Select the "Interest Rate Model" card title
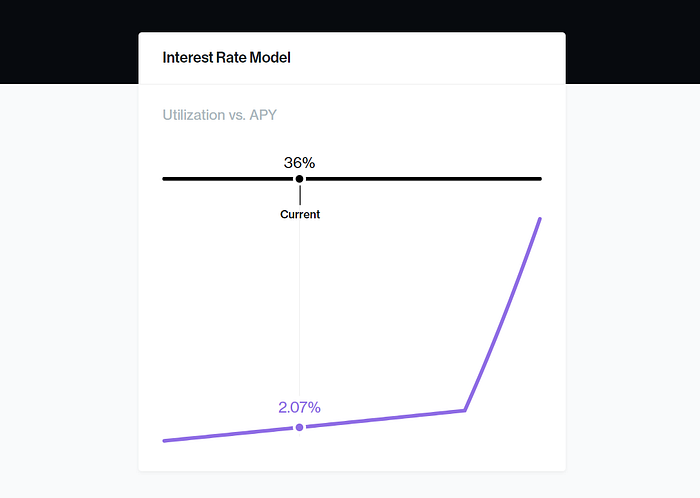This screenshot has width=700, height=498. 226,58
